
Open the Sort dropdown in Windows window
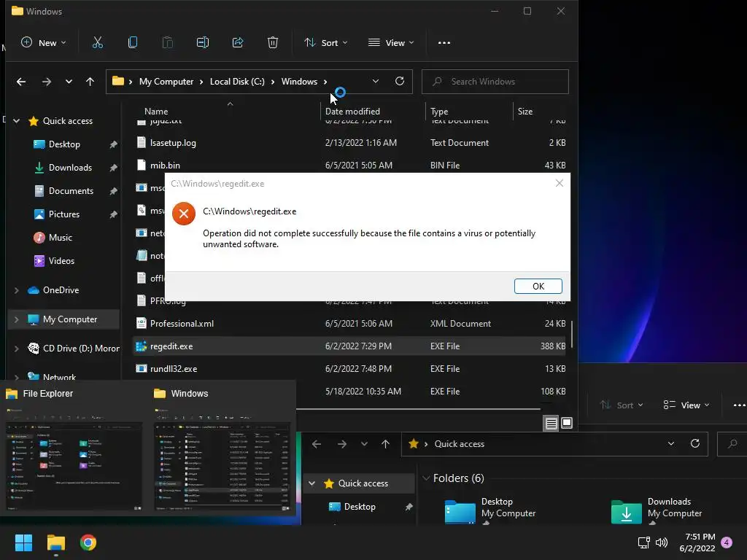326,43
